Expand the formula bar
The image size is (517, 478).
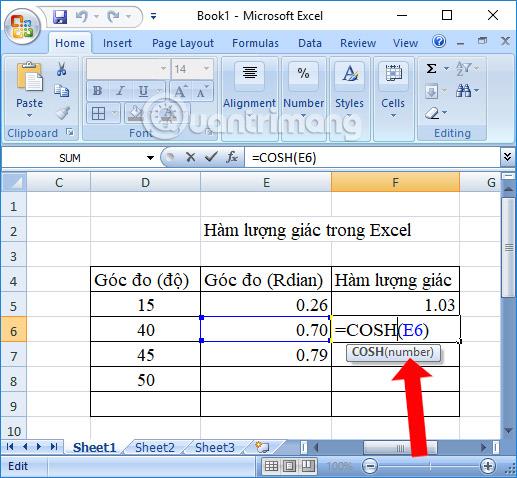pos(507,157)
